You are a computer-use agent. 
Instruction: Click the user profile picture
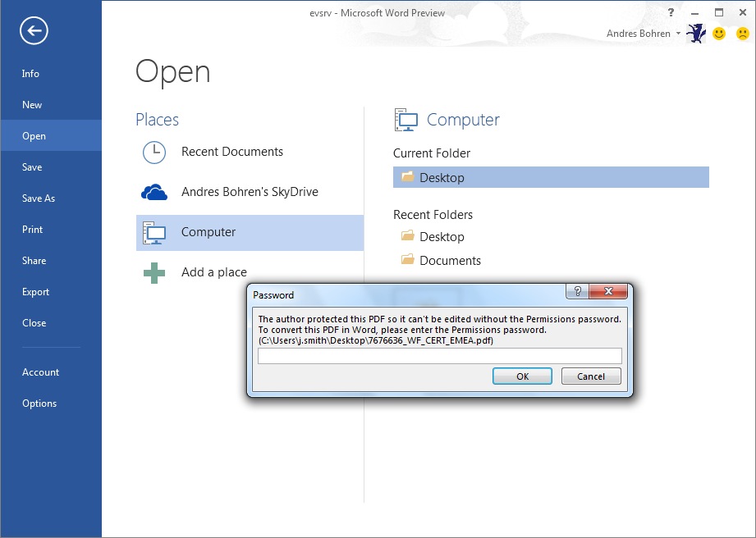coord(696,34)
